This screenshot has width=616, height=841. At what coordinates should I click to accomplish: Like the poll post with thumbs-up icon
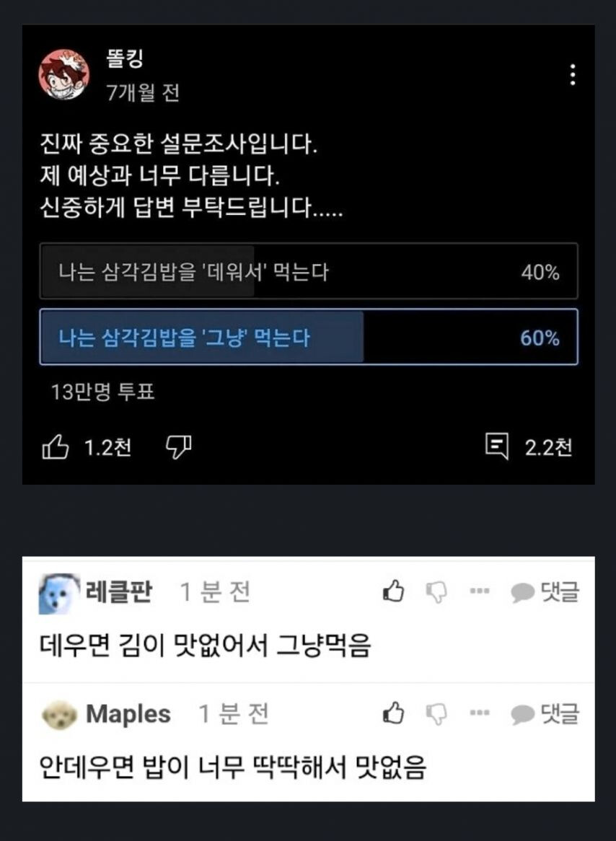point(56,446)
